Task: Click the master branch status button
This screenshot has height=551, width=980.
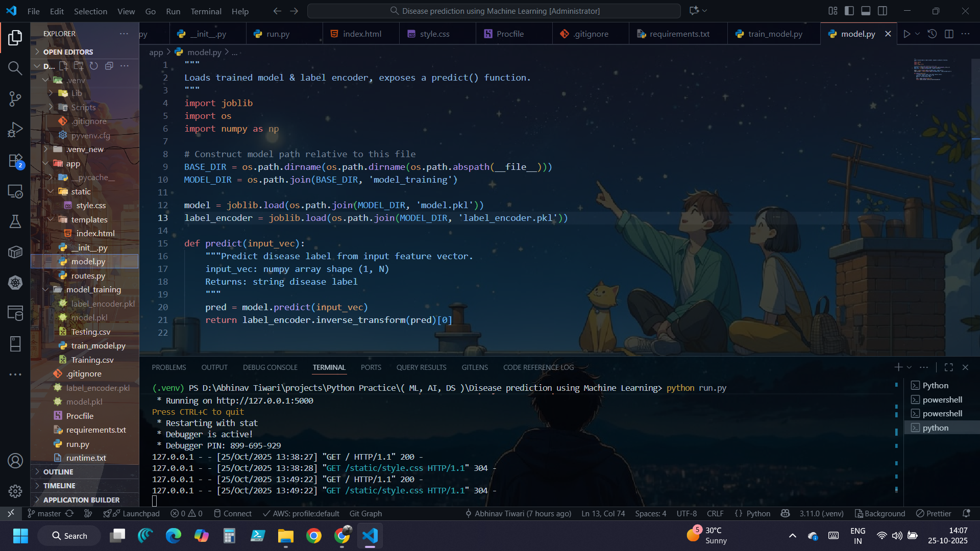Action: pos(44,513)
